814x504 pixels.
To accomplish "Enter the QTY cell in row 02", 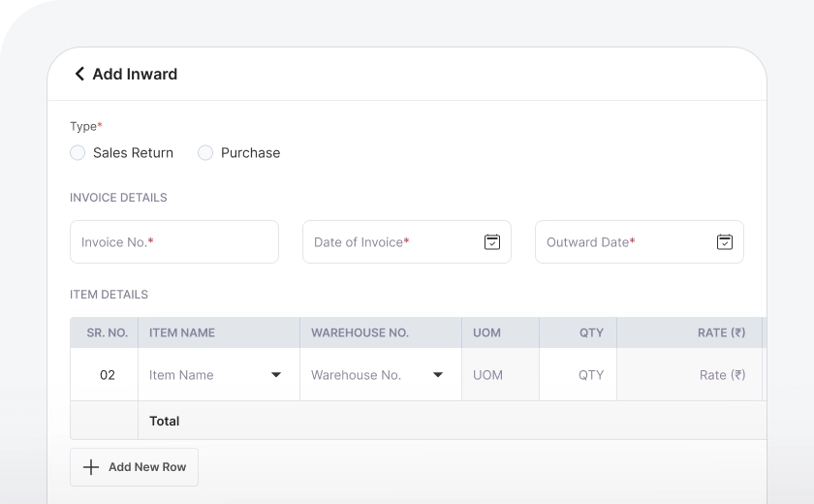I will click(579, 375).
